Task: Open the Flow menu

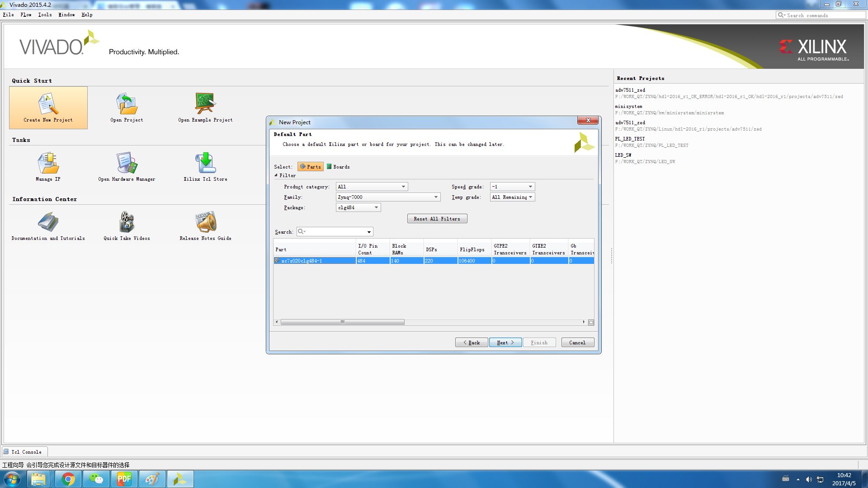Action: click(x=26, y=15)
